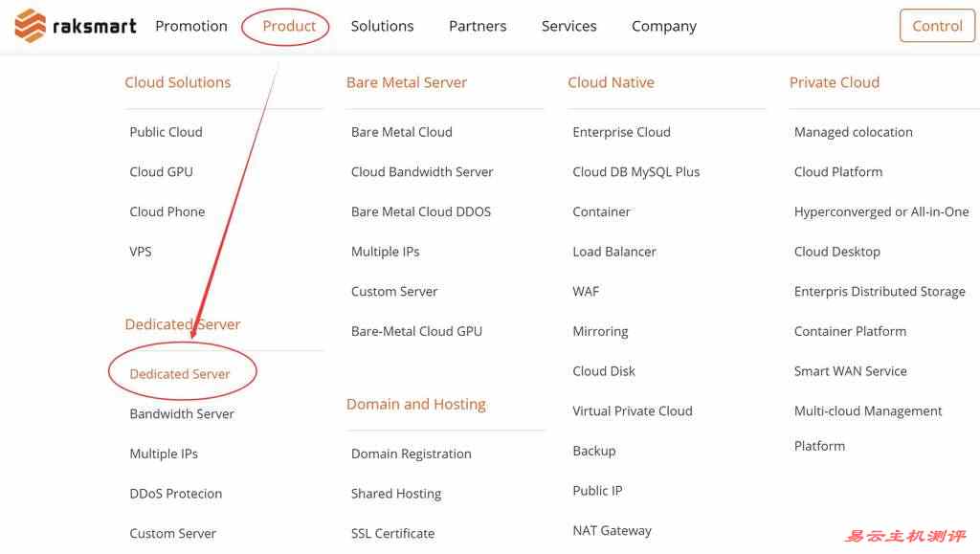
Task: Open the Promotion menu item
Action: [191, 26]
